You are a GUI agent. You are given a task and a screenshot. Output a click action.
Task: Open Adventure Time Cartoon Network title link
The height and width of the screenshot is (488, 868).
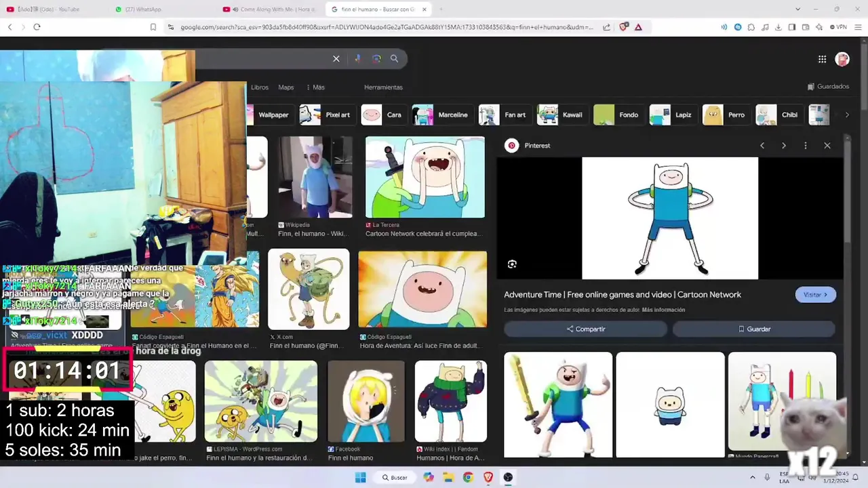(x=623, y=295)
